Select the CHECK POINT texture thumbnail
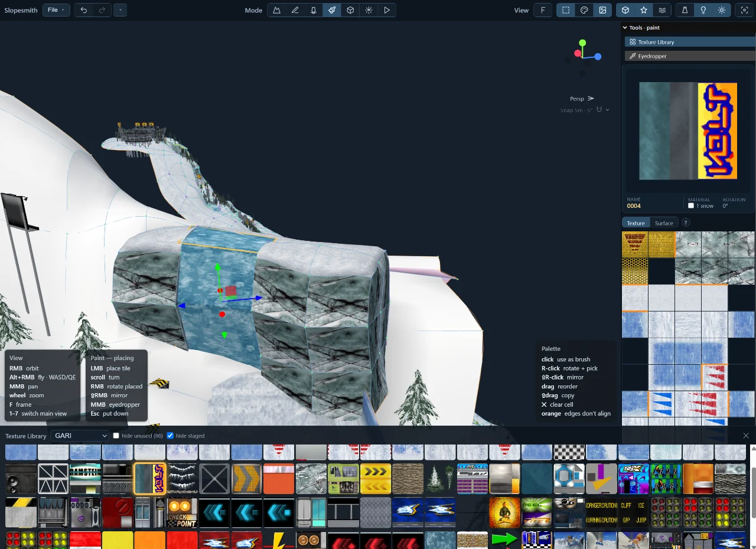This screenshot has height=549, width=756. click(x=182, y=512)
